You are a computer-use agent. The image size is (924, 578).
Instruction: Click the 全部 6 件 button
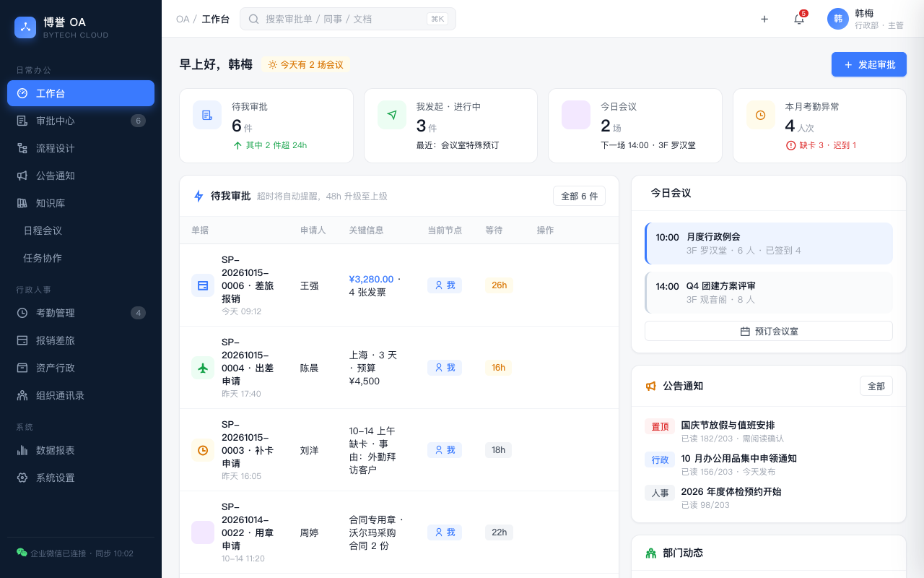click(x=579, y=196)
